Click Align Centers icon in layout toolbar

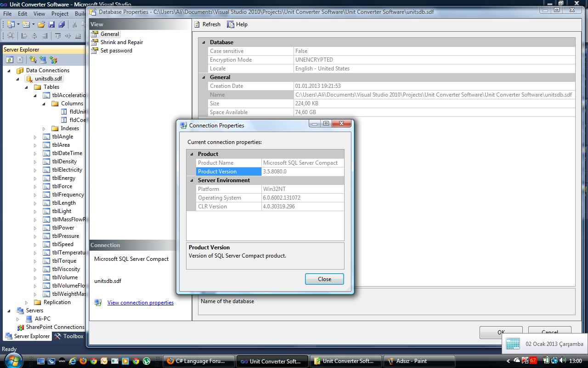(34, 35)
